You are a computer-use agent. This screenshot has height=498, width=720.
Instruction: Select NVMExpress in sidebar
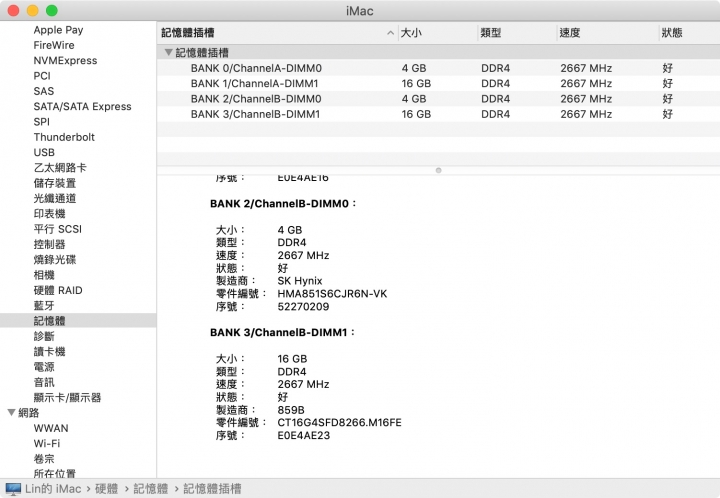point(65,61)
